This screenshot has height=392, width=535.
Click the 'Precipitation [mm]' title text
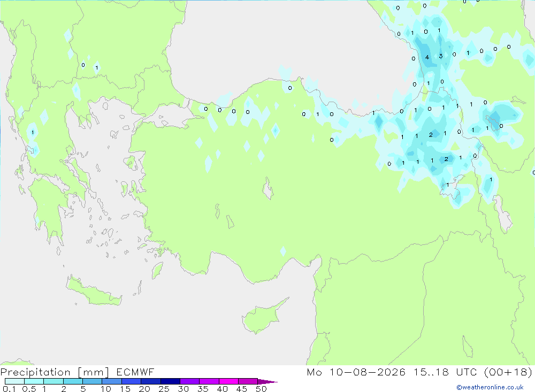coord(55,372)
